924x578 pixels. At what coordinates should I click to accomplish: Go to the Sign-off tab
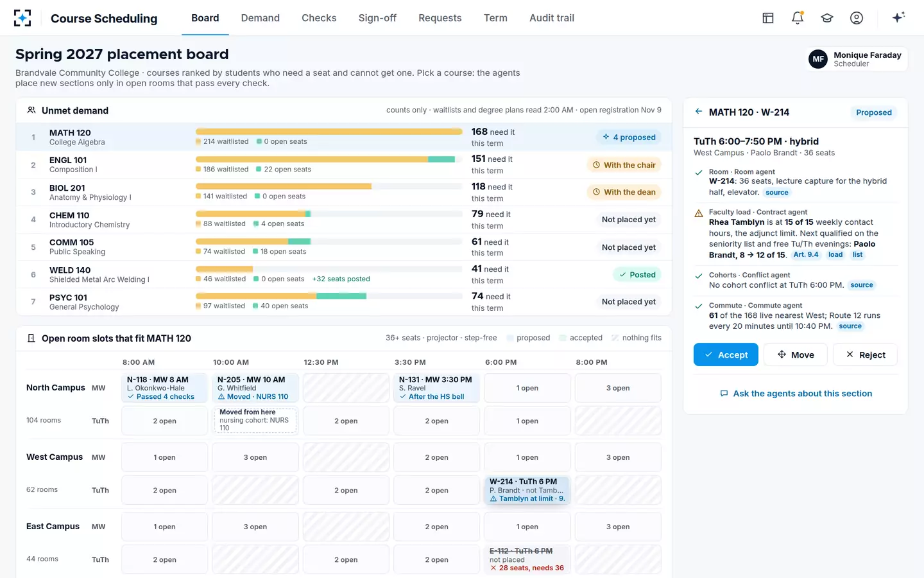377,18
